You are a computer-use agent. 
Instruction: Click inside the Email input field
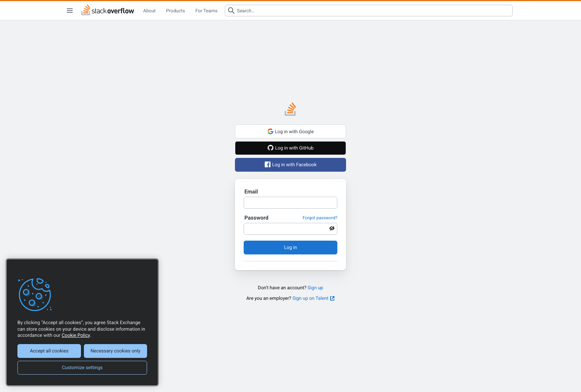(x=290, y=203)
